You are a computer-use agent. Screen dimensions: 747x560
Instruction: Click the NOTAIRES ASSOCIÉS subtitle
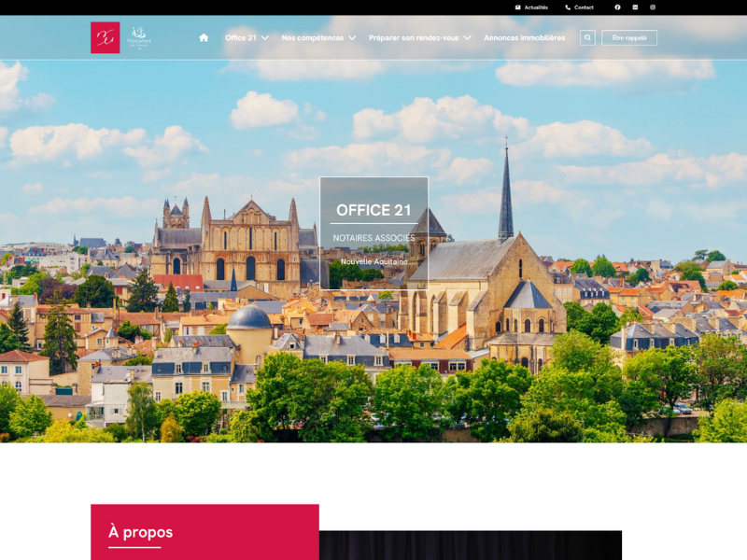(x=373, y=238)
